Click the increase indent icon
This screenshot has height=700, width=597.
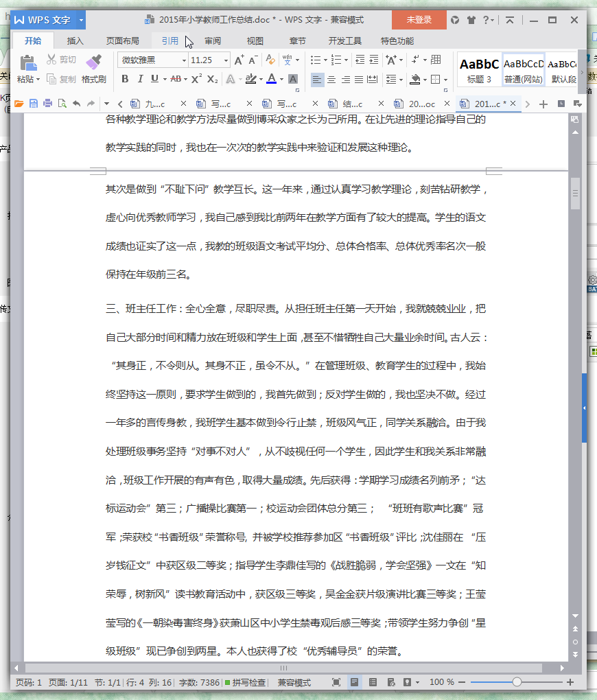click(374, 60)
